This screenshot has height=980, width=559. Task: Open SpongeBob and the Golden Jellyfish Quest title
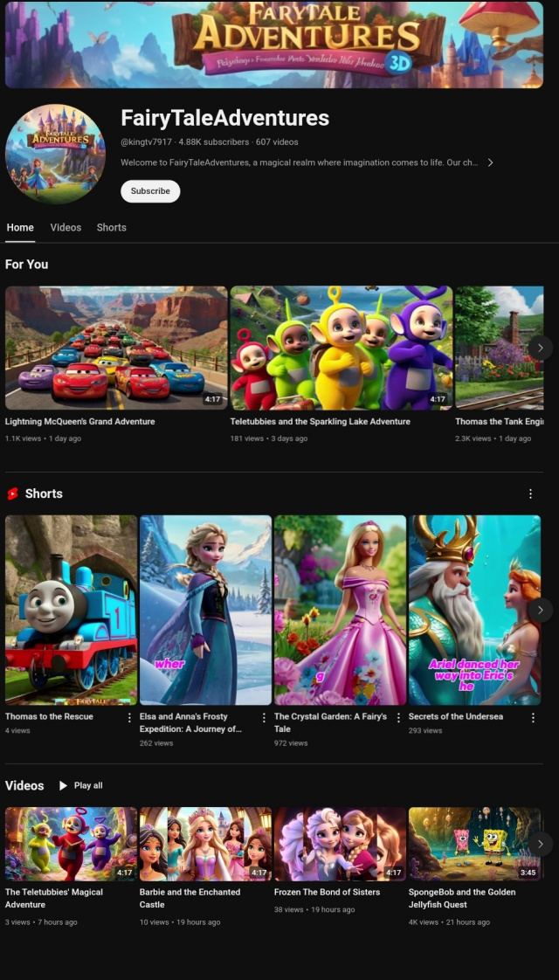462,898
